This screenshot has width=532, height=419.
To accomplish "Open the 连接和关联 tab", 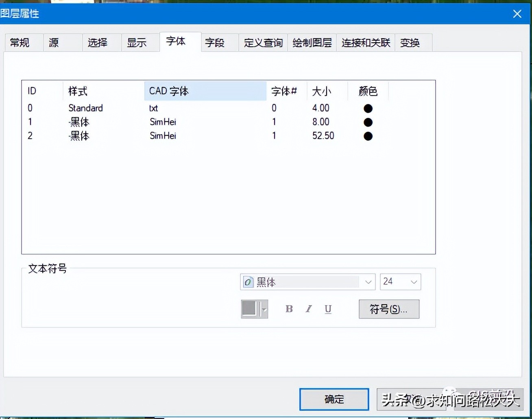I will pyautogui.click(x=365, y=43).
